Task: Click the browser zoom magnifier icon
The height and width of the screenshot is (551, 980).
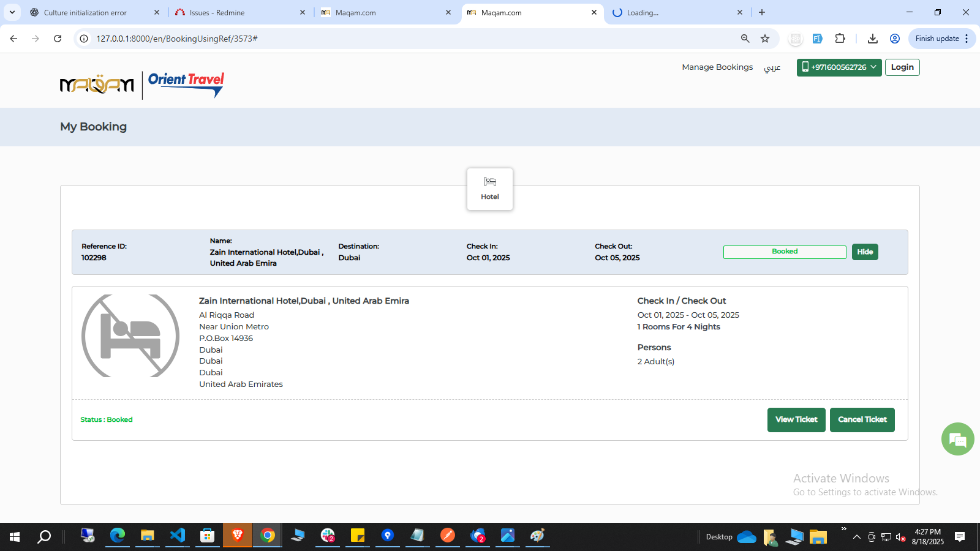Action: point(745,39)
